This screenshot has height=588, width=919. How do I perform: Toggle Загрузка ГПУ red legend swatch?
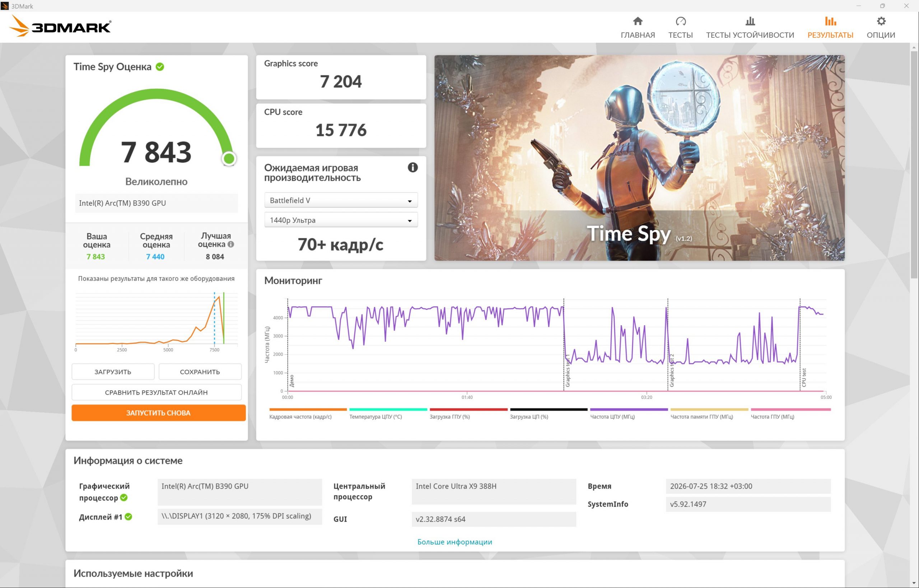[468, 409]
